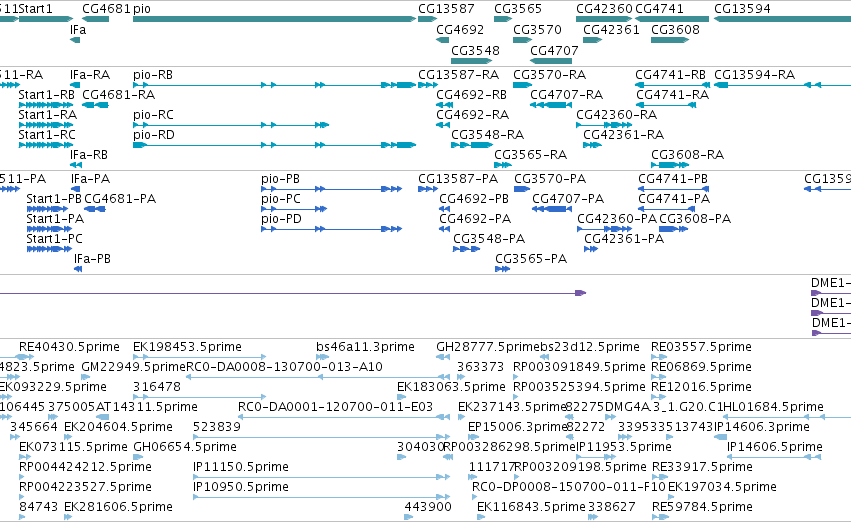Select protein pio-PC
This screenshot has height=522, width=851.
294,209
